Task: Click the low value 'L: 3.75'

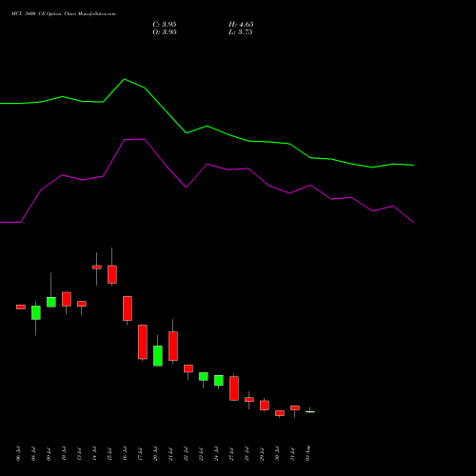Action: coord(241,32)
